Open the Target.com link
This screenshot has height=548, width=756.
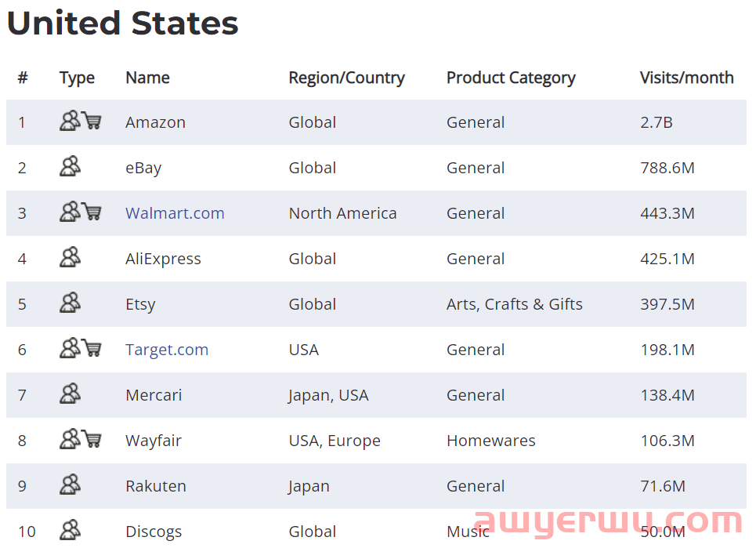(167, 350)
